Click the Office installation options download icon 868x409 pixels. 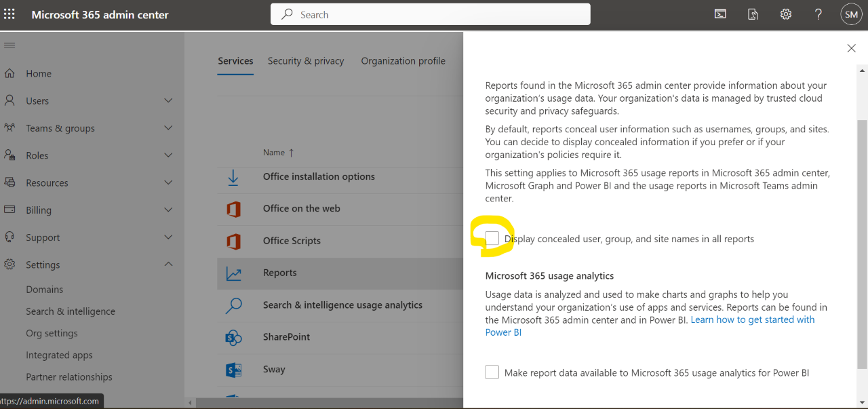pyautogui.click(x=233, y=177)
